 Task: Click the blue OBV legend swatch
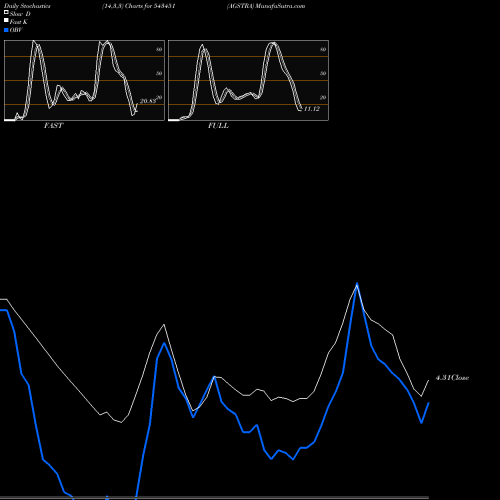[6, 30]
